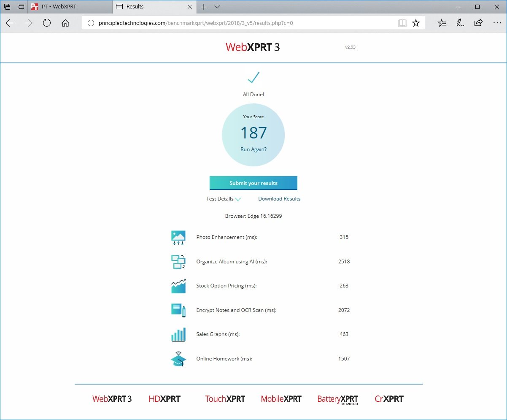This screenshot has width=507, height=420.
Task: Click the score value 187
Action: coord(253,133)
